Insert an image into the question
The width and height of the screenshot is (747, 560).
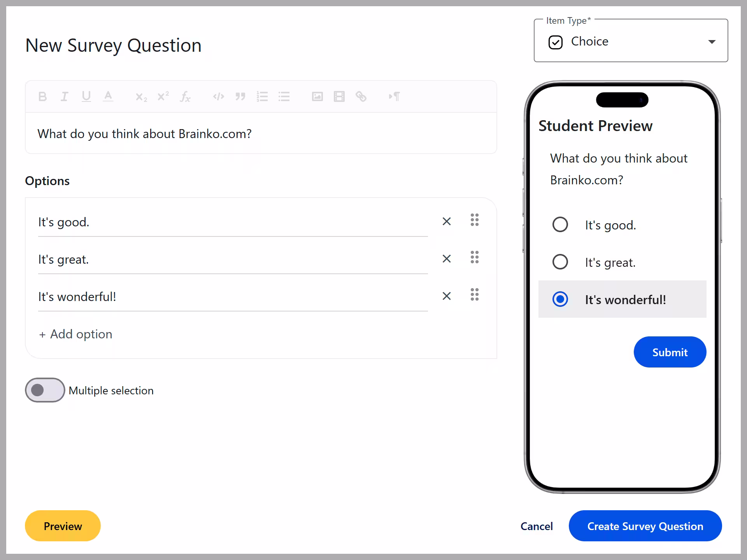pyautogui.click(x=317, y=96)
